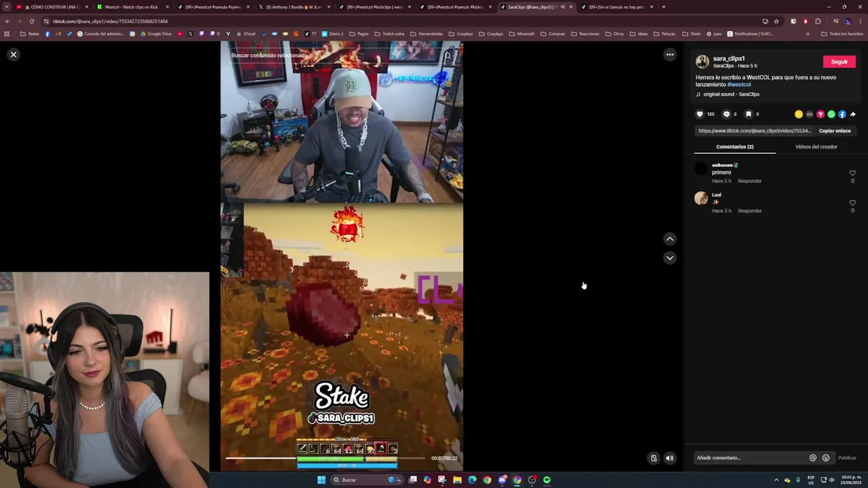Open the Redes bookmarks folder
The height and width of the screenshot is (488, 868).
click(30, 34)
